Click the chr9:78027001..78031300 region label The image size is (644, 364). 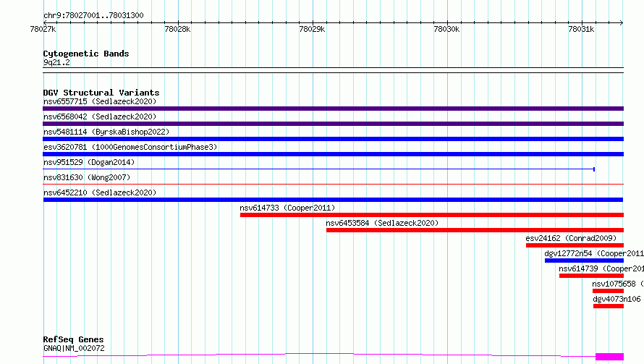[93, 15]
